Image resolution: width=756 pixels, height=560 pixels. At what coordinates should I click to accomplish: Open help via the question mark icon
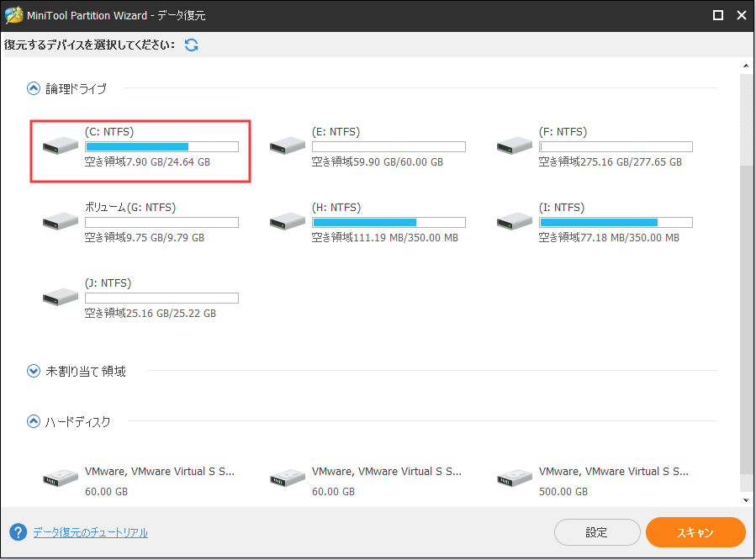17,531
